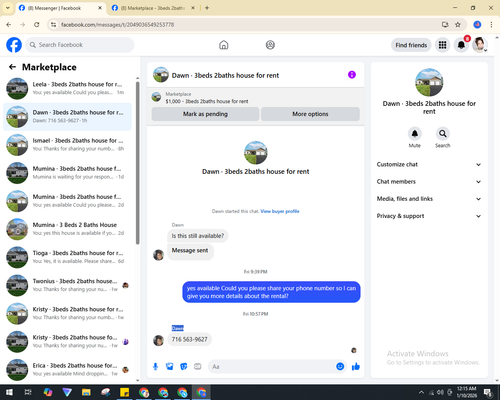Open Chrome three-dot menu
Image resolution: width=500 pixels, height=400 pixels.
[x=491, y=25]
